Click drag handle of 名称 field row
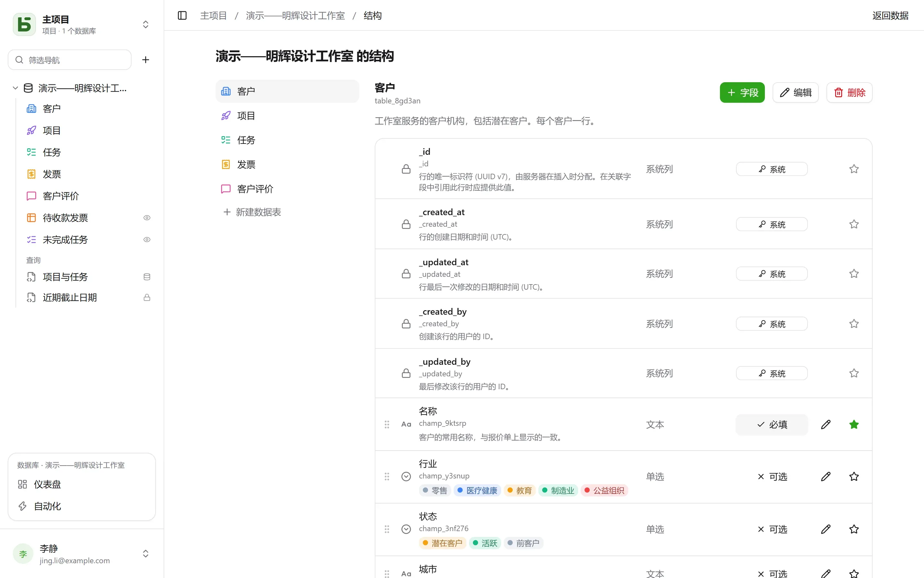 (387, 424)
